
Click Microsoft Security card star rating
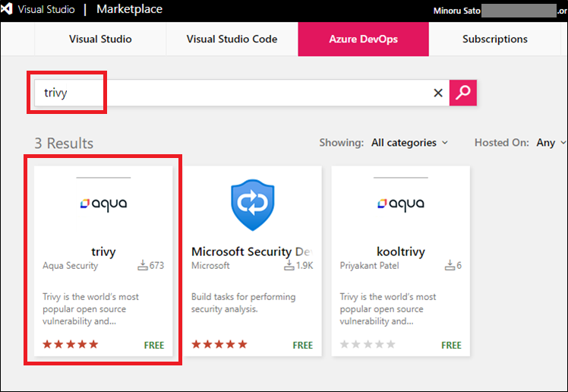point(219,344)
